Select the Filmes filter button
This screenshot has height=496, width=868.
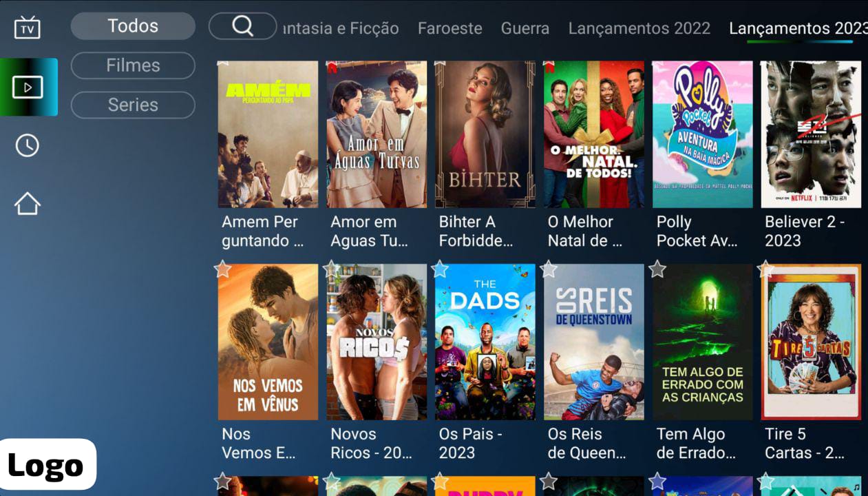point(133,65)
